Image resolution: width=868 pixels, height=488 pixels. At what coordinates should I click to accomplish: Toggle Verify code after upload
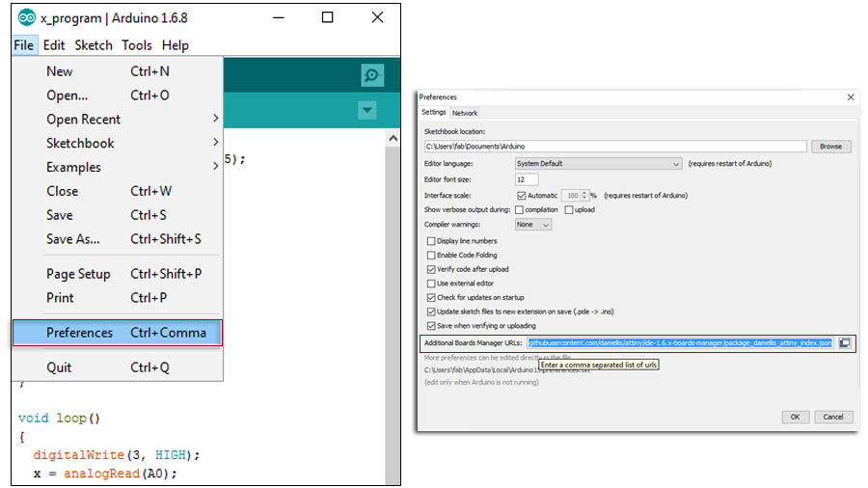click(x=431, y=269)
